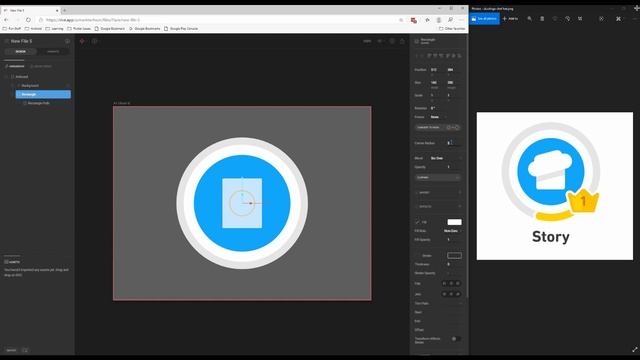The height and width of the screenshot is (360, 640).
Task: Click the zoom magnifier icon in Photos
Action: [x=529, y=19]
